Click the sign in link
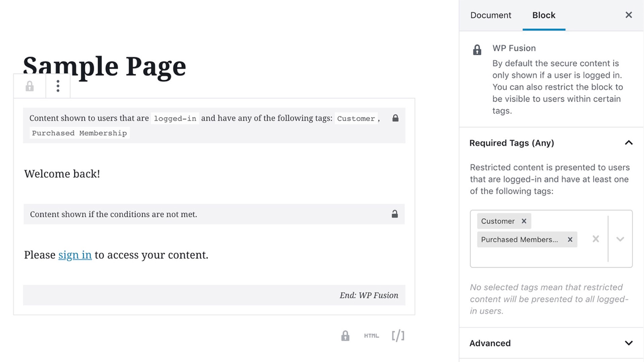 [x=75, y=255]
